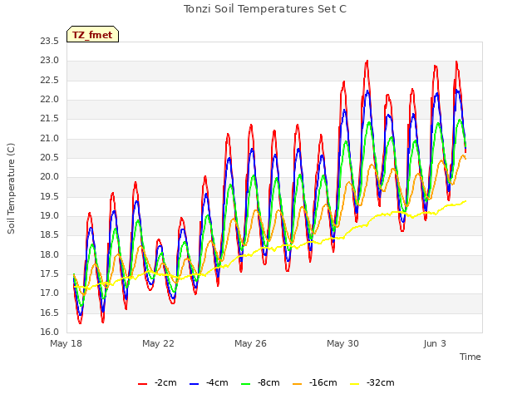Click the 17.0 y-axis tick label
The height and width of the screenshot is (399, 532).
tap(50, 293)
